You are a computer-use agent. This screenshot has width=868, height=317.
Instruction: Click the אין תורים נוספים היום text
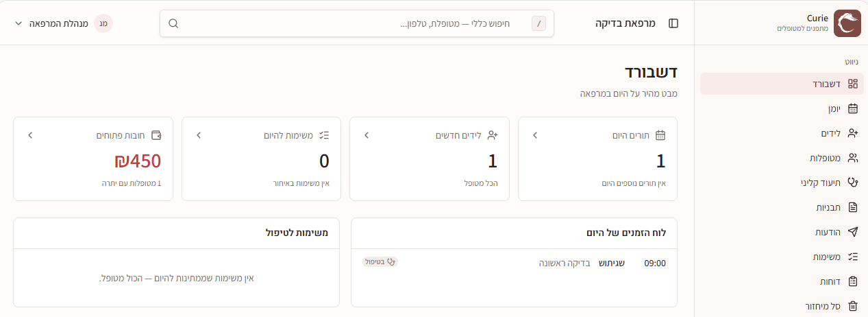(x=634, y=183)
